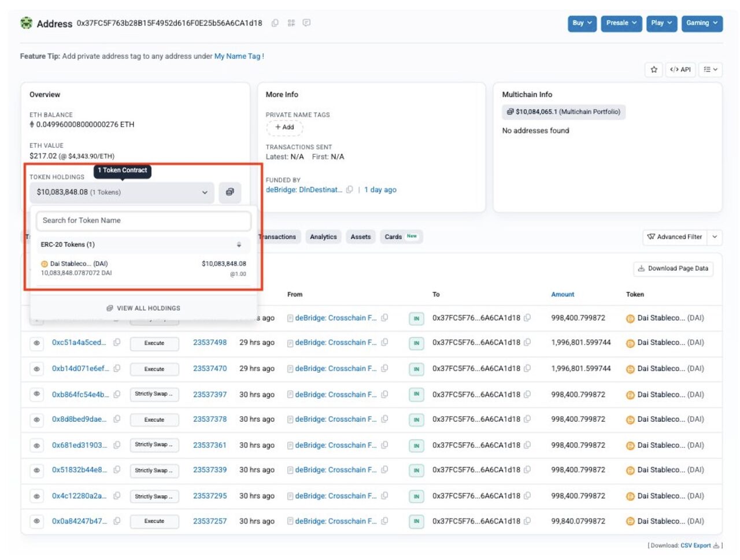Switch to the Analytics tab
The image size is (740, 560).
(323, 237)
